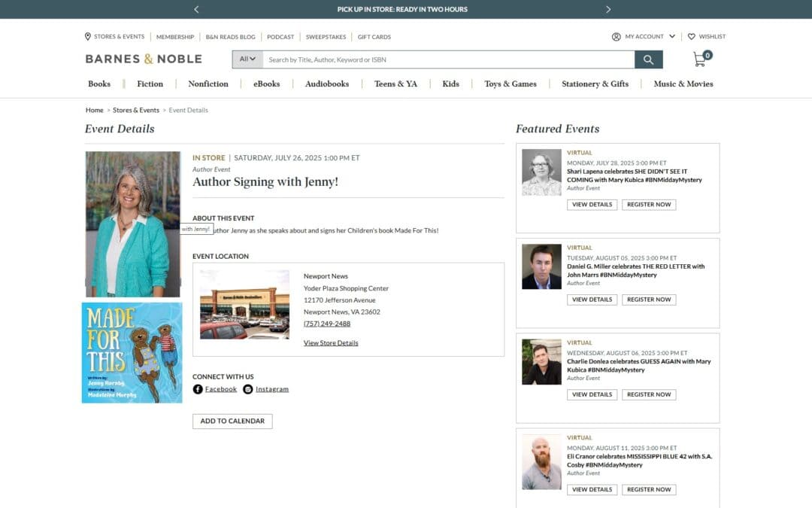Viewport: 812px width, 508px height.
Task: Click Stores & Events in the breadcrumb
Action: [x=135, y=111]
